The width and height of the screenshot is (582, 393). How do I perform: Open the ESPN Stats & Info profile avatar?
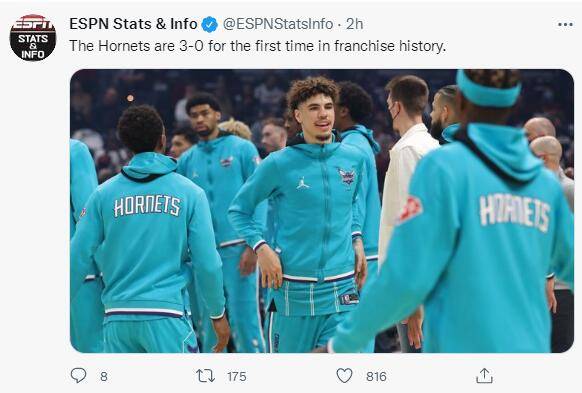coord(33,37)
